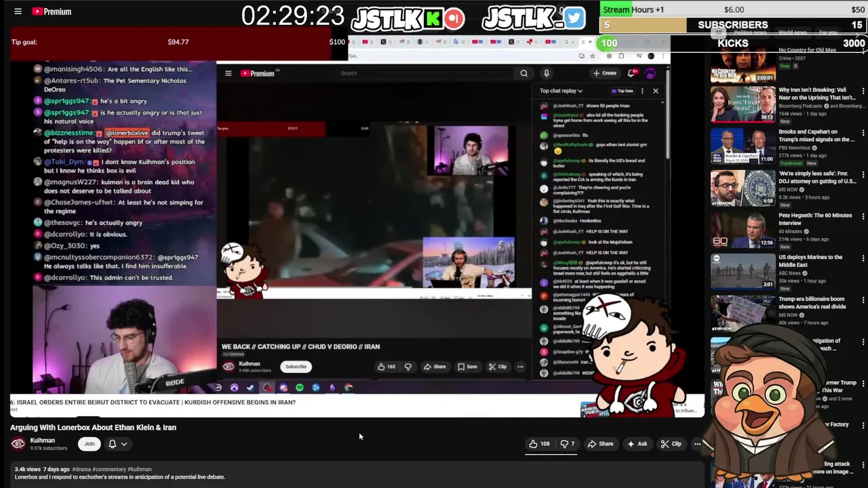The height and width of the screenshot is (488, 868).
Task: Open No Country for Old Men thumbnail
Action: (743, 65)
